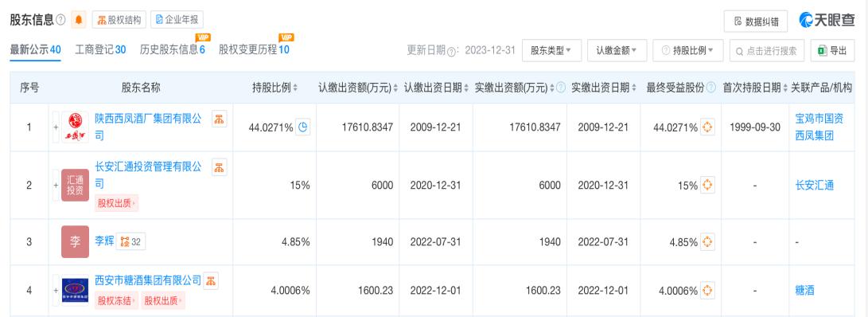Click the 32 related companies badge for 李辉
The height and width of the screenshot is (317, 868).
[x=130, y=241]
